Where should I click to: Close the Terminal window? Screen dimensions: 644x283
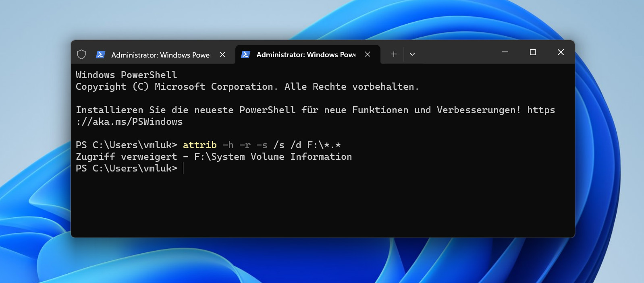(561, 52)
